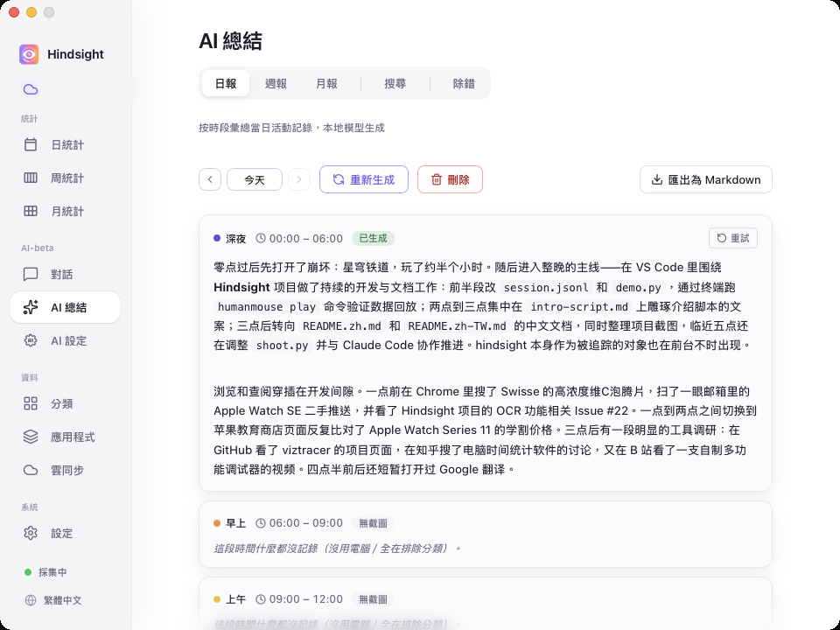This screenshot has width=840, height=630.
Task: Click the refresh icon in 重新生成 button
Action: tap(339, 179)
